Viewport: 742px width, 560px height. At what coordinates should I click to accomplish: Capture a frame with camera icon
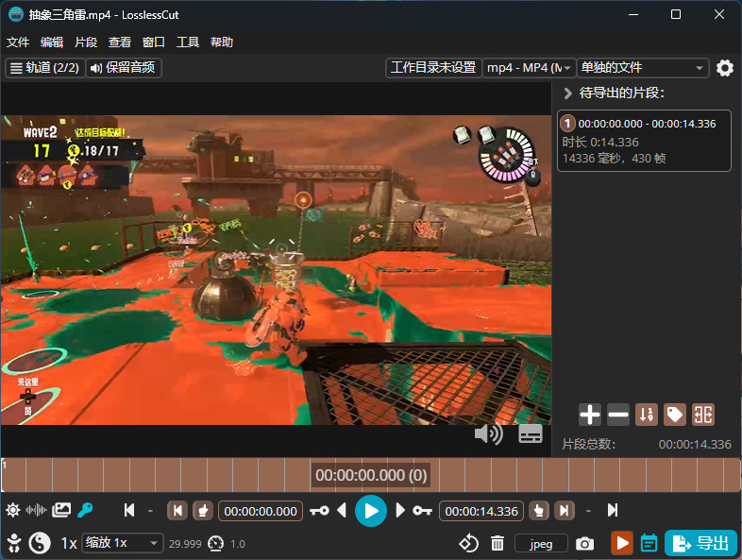[x=584, y=543]
